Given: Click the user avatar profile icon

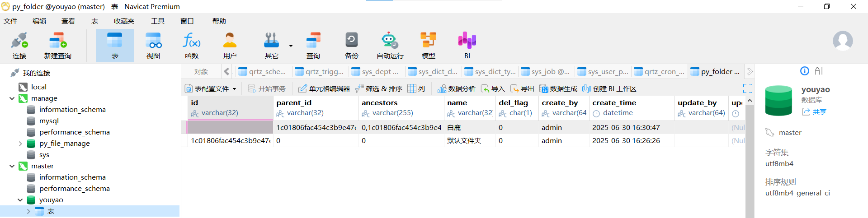Looking at the screenshot, I should [843, 41].
